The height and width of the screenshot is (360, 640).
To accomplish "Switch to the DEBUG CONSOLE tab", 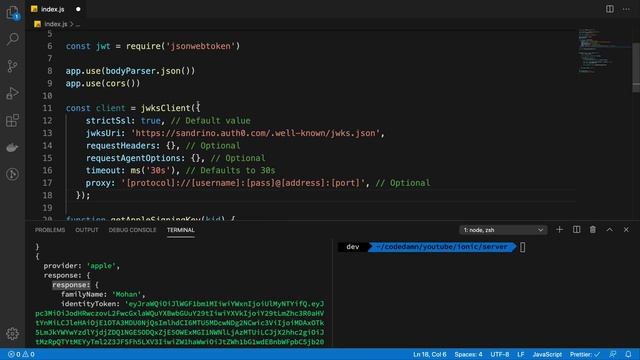I will (x=132, y=230).
